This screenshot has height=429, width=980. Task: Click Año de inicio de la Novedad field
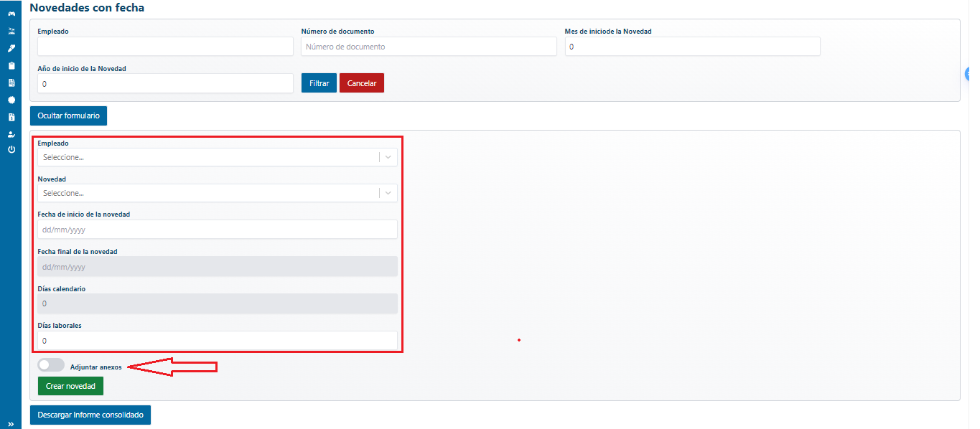coord(165,83)
